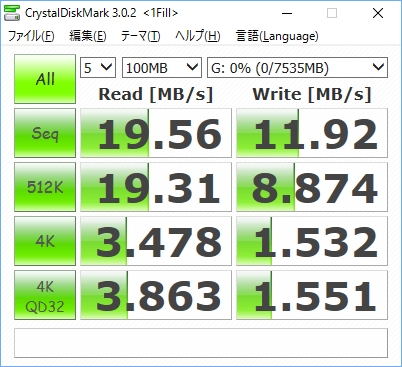This screenshot has height=367, width=402.
Task: Open the ヘルプ(H) menu
Action: 198,36
